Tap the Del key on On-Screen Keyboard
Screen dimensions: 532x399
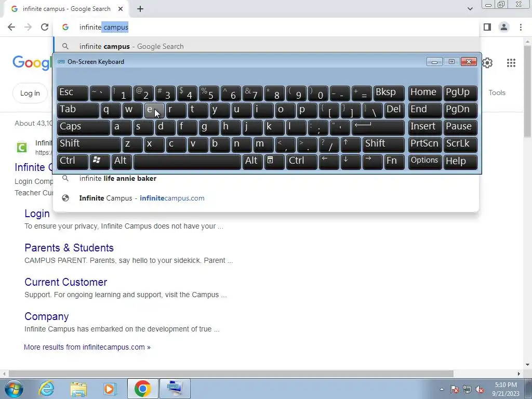(x=394, y=110)
